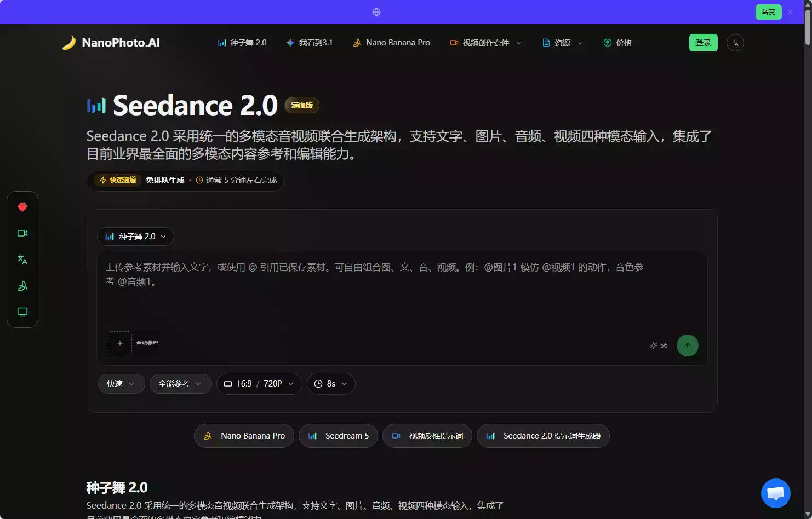Click the 满血版 badge beside Seedance 2.0
Screen dimensions: 812x519
[302, 105]
